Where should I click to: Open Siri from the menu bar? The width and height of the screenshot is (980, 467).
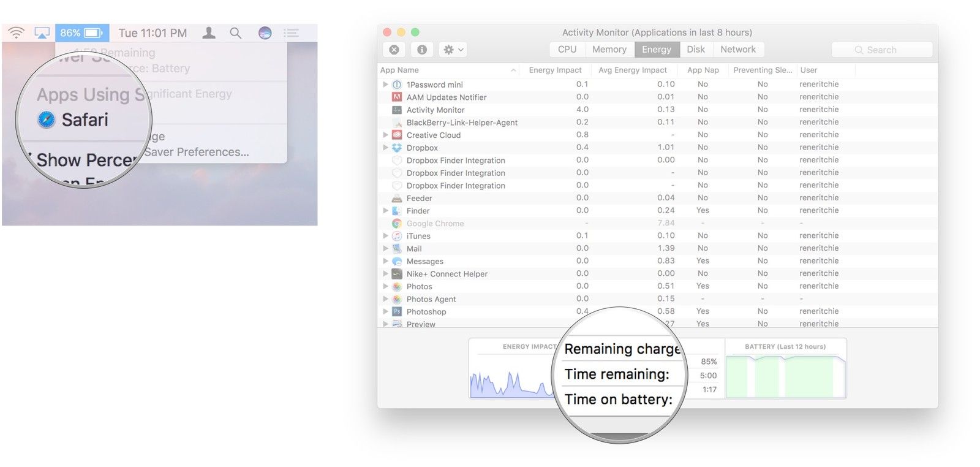pyautogui.click(x=265, y=33)
